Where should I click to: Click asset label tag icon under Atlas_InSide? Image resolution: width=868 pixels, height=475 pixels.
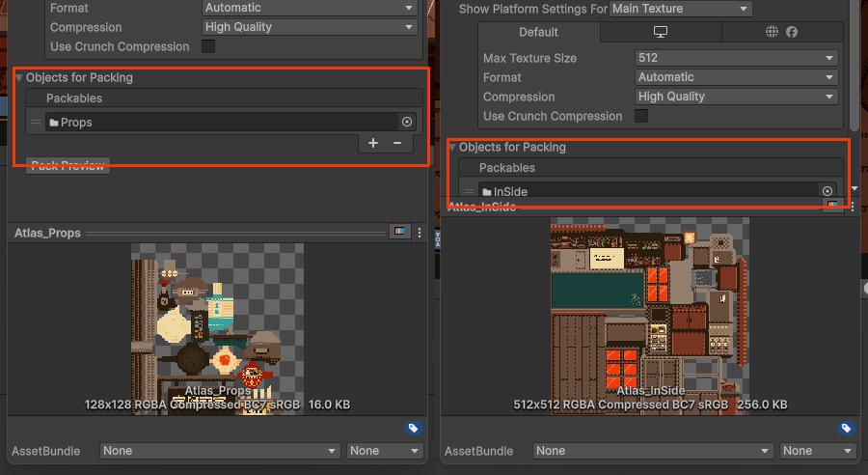846,428
